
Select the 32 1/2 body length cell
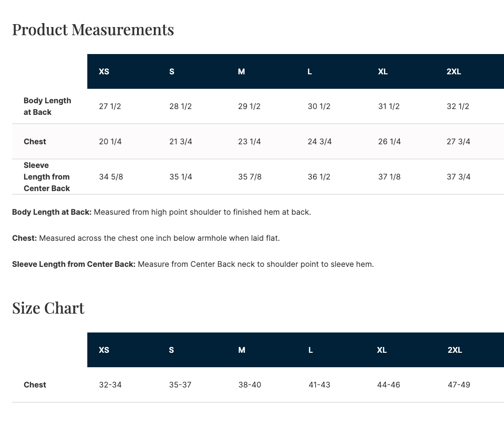[458, 106]
